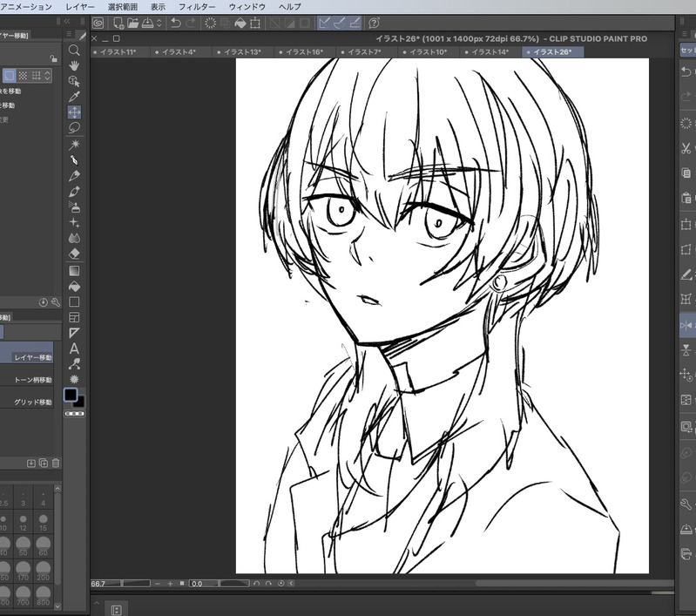Collapse status bar controls left chevron
The height and width of the screenshot is (616, 696).
pos(291,583)
